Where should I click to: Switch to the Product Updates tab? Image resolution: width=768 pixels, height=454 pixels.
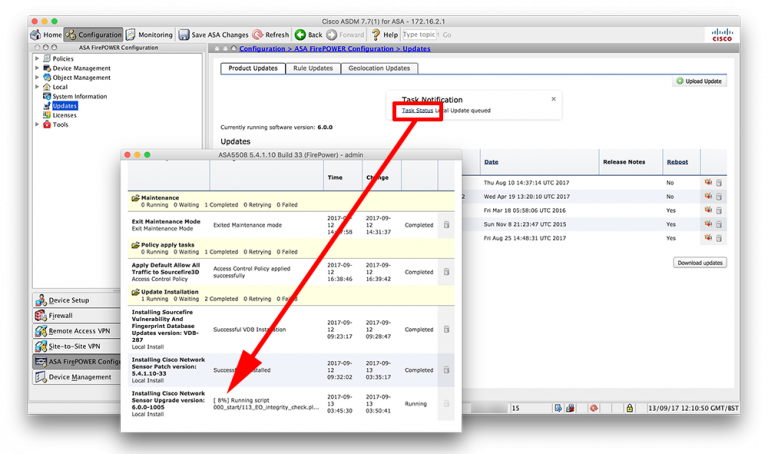pos(253,68)
